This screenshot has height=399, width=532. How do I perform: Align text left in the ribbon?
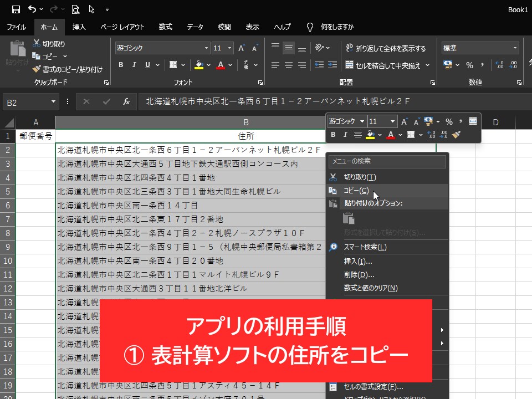pos(275,64)
